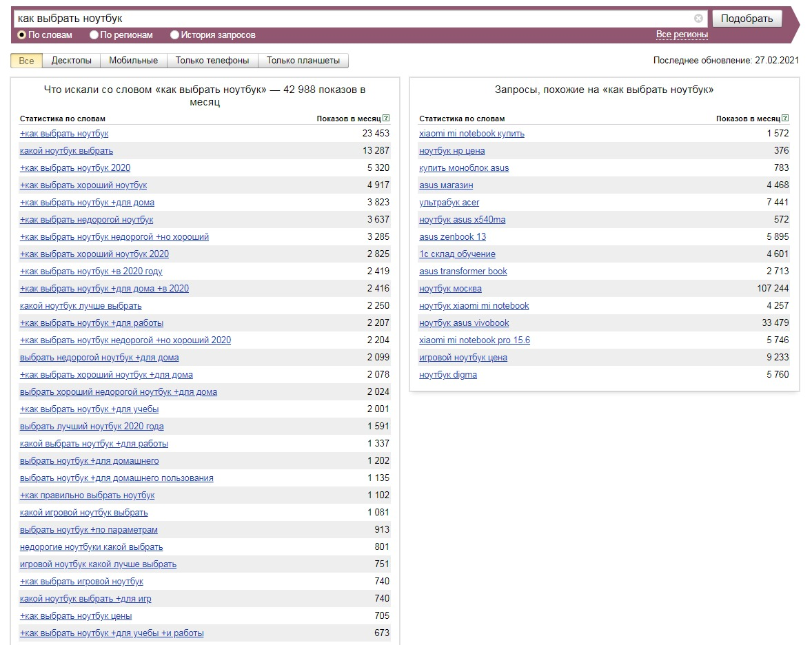
Task: Open 'какой игровой ноутбук выбрать' link
Action: [x=84, y=513]
